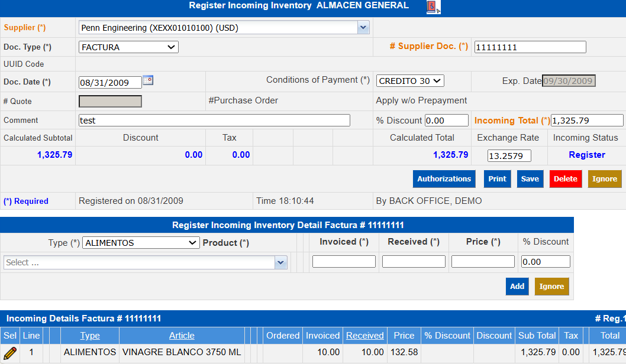626x364 pixels.
Task: Open the Doc. Date calendar picker
Action: [x=148, y=80]
